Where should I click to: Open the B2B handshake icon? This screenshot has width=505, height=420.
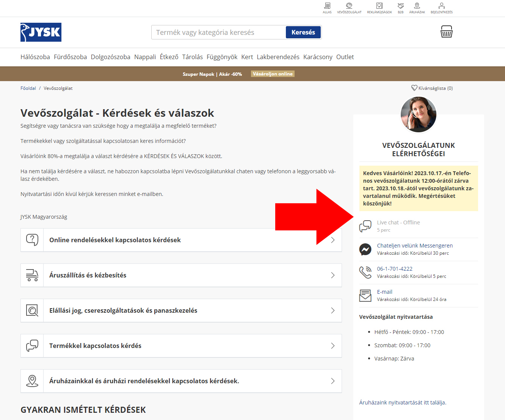click(400, 6)
